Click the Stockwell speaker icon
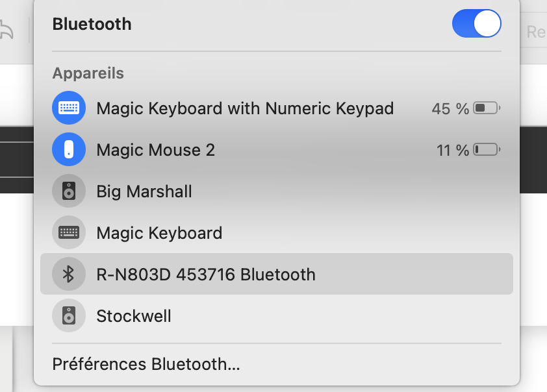547x392 pixels. point(68,316)
